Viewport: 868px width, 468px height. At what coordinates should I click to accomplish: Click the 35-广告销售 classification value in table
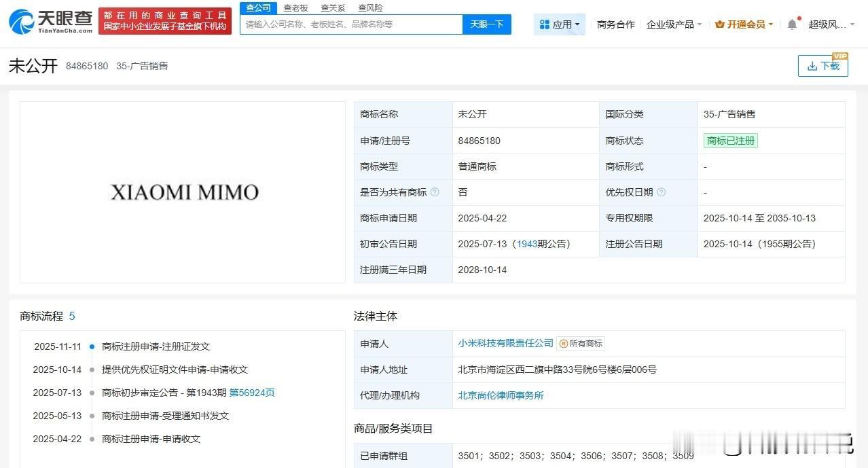(x=729, y=115)
